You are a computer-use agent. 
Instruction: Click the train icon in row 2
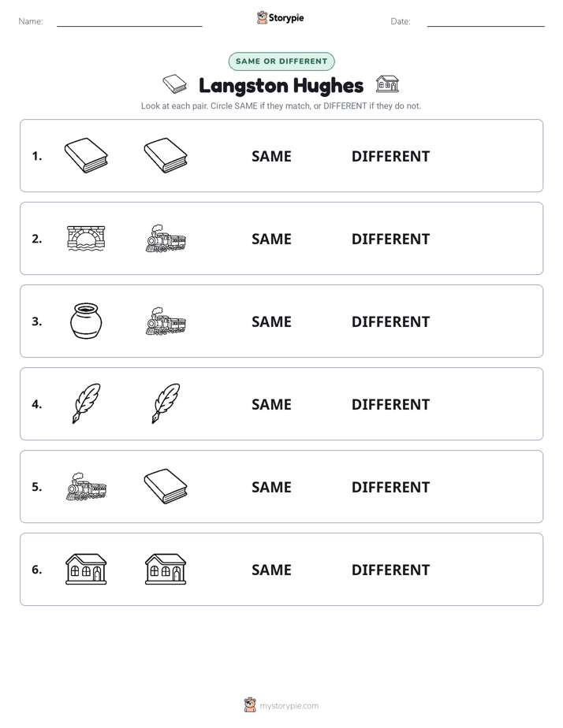coord(166,238)
